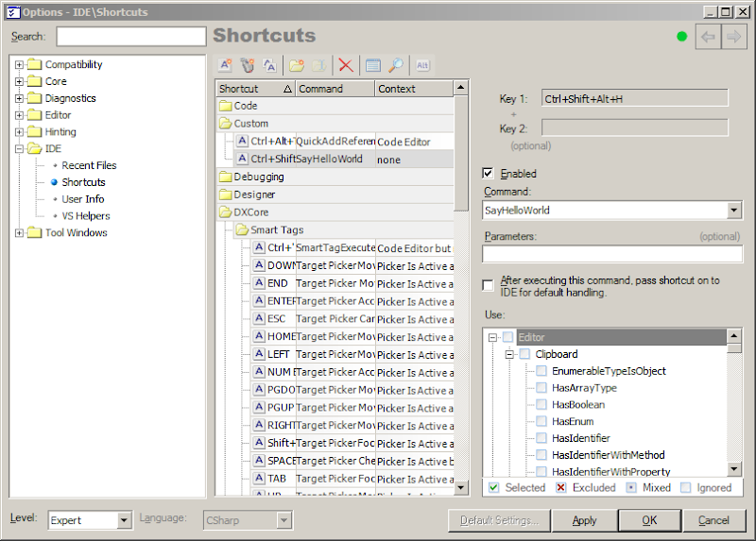The width and height of the screenshot is (756, 541).
Task: Click the New Keyboard Shortcut toolbar icon
Action: [x=225, y=65]
